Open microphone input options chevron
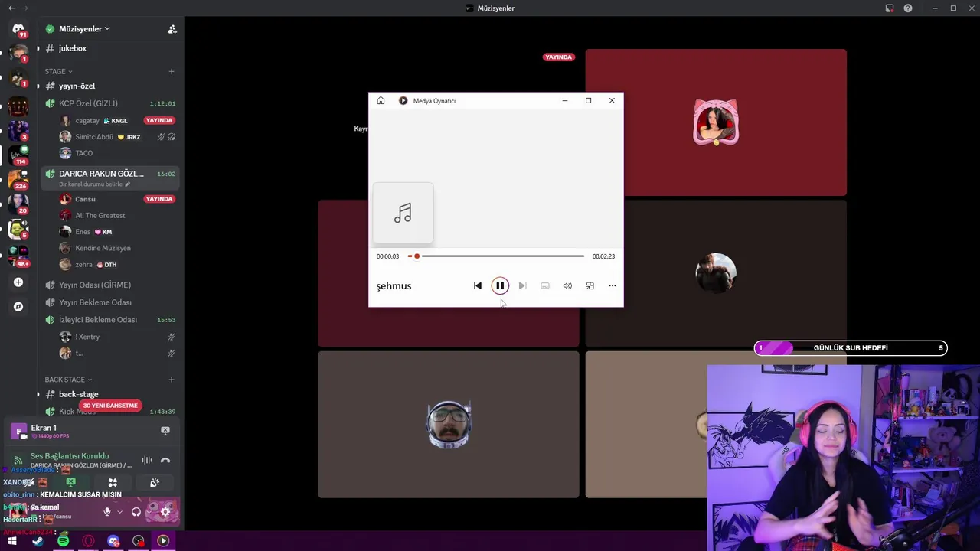 pos(119,512)
